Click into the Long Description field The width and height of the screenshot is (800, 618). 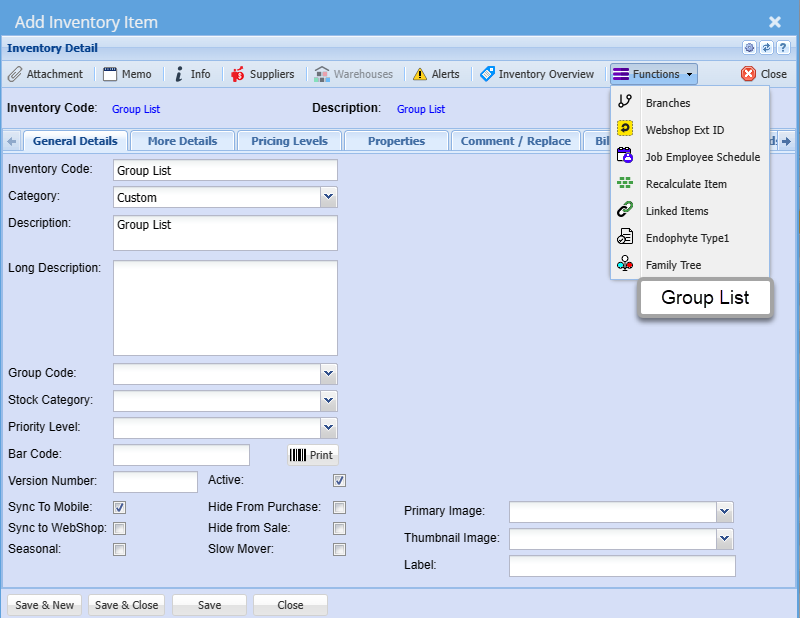pos(225,308)
